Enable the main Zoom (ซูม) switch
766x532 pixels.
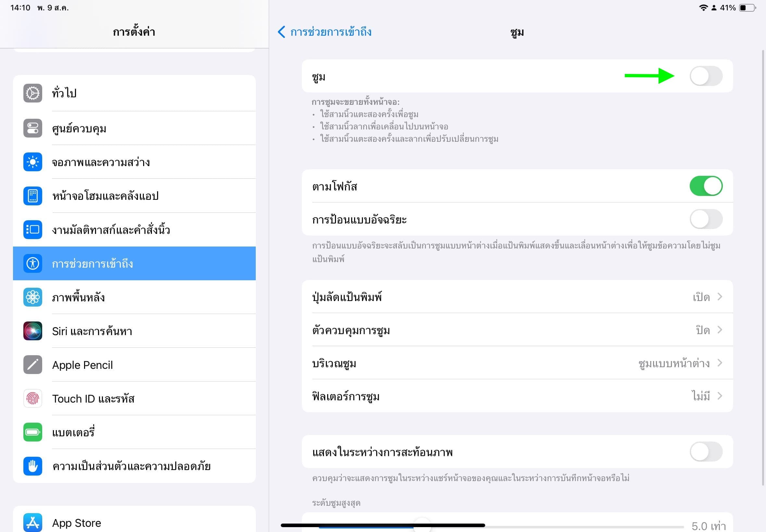point(706,76)
